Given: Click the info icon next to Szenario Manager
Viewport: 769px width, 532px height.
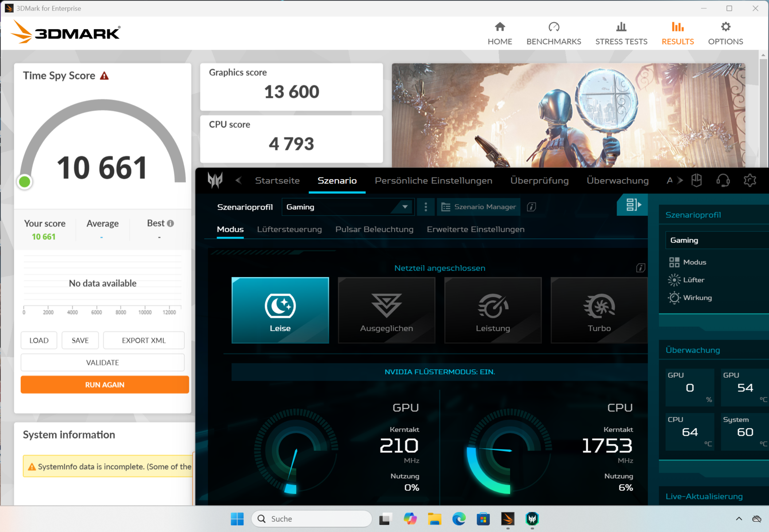Looking at the screenshot, I should coord(531,207).
